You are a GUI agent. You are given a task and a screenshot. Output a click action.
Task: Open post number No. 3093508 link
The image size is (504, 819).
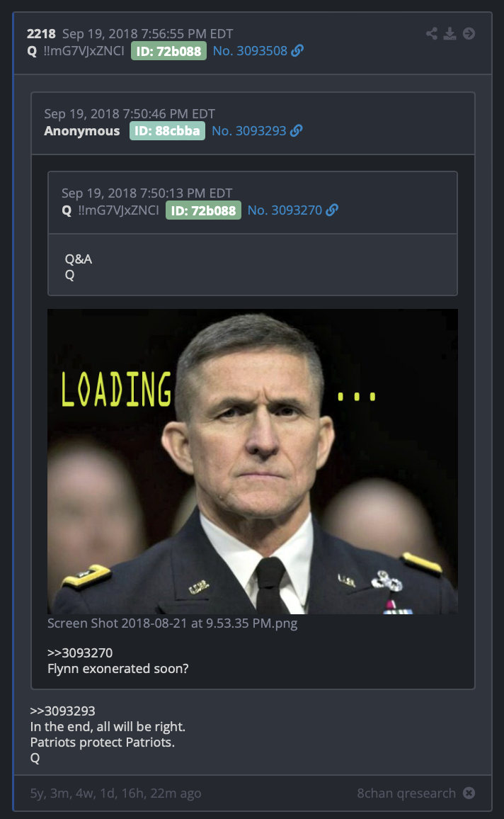(250, 51)
